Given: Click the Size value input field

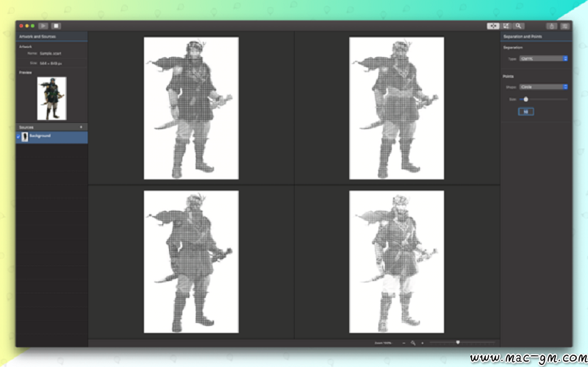Looking at the screenshot, I should (x=526, y=112).
